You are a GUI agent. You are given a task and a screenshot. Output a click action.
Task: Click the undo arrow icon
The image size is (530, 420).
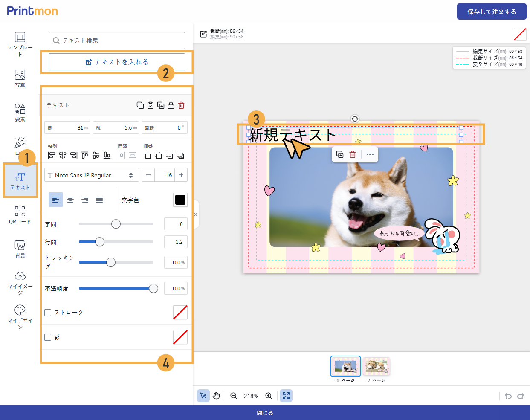(508, 396)
